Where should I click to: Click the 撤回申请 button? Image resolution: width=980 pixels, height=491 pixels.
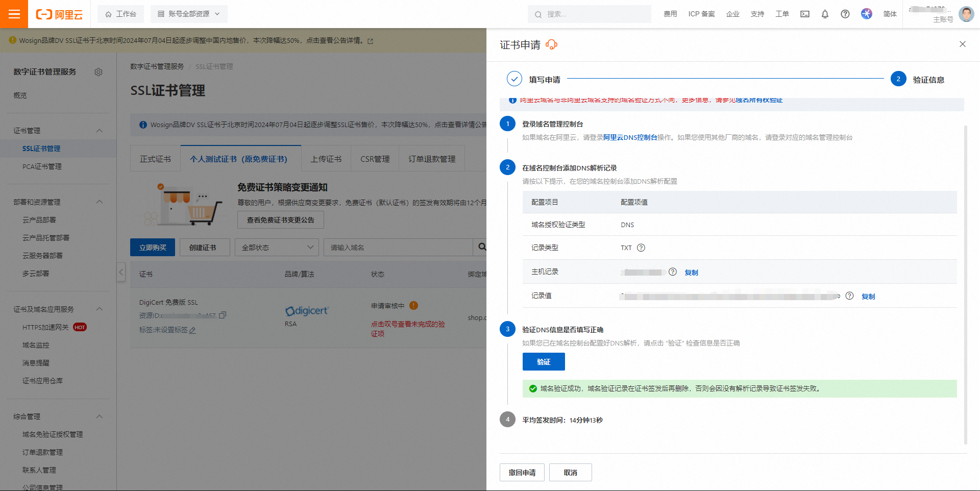click(522, 473)
